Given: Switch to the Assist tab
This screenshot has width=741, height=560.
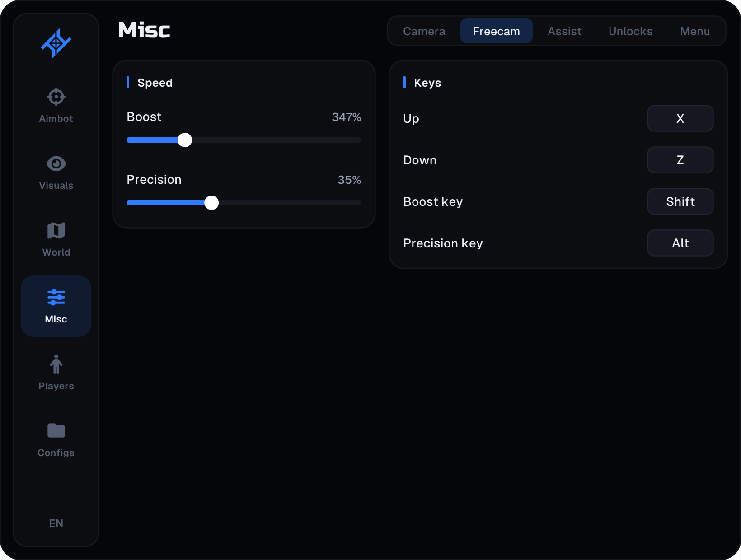Looking at the screenshot, I should pyautogui.click(x=564, y=31).
